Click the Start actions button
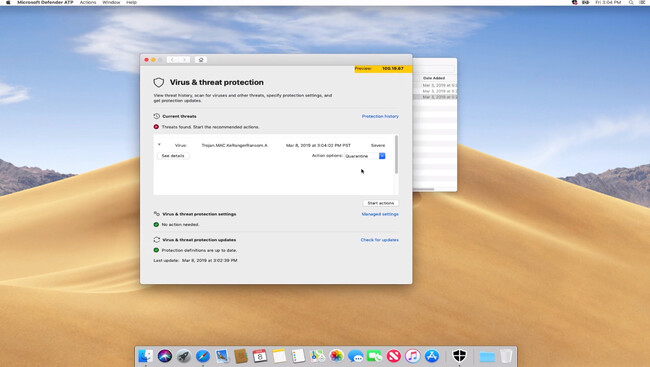Image resolution: width=650 pixels, height=367 pixels. pyautogui.click(x=381, y=203)
